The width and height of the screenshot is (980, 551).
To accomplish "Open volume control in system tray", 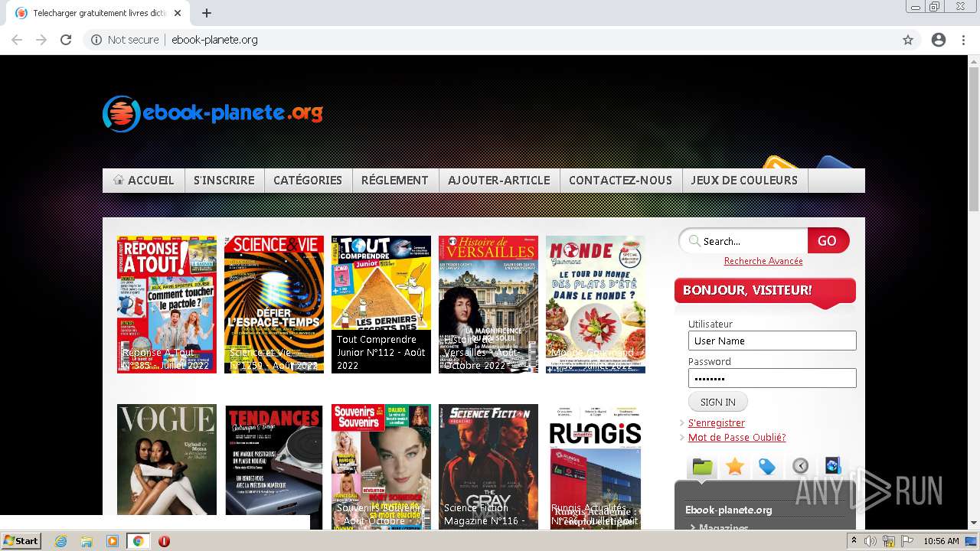I will pos(871,541).
